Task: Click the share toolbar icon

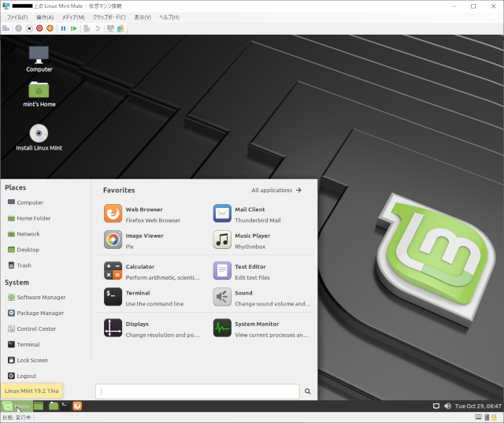Action: click(x=120, y=28)
